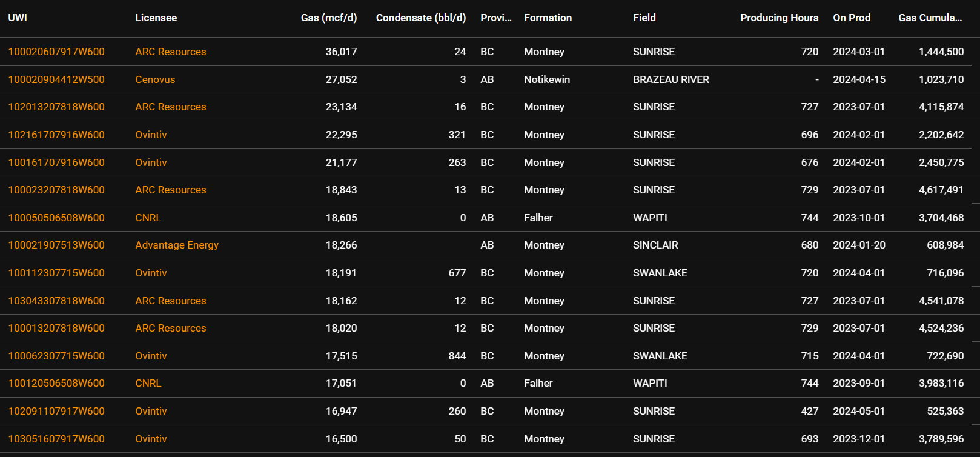This screenshot has width=980, height=457.
Task: Select the 427 producing hours cell
Action: [x=810, y=411]
